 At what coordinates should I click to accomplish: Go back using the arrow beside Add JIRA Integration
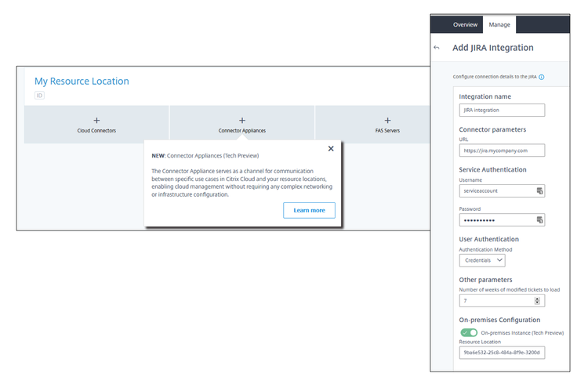[436, 48]
